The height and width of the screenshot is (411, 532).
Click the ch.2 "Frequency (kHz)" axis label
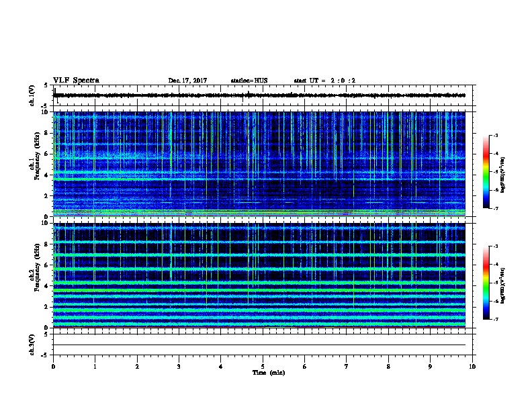37,267
